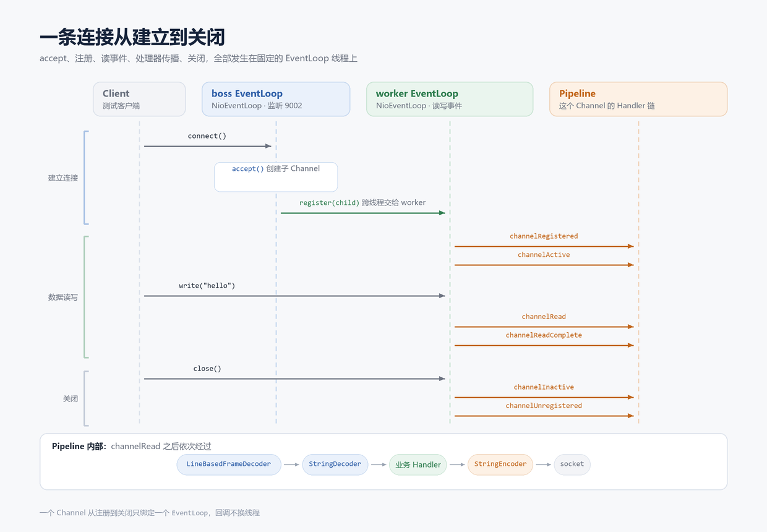Click the 关闭 phase label
Screen dimensions: 767x532
[71, 399]
